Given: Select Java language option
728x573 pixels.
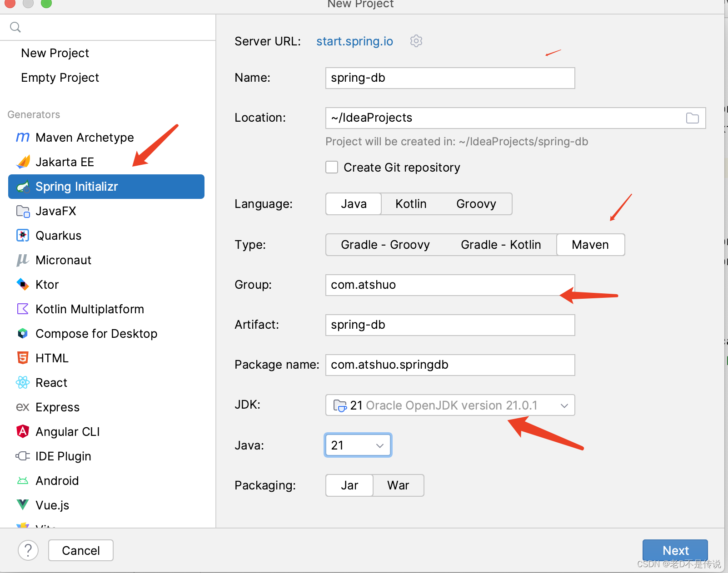Looking at the screenshot, I should [354, 204].
